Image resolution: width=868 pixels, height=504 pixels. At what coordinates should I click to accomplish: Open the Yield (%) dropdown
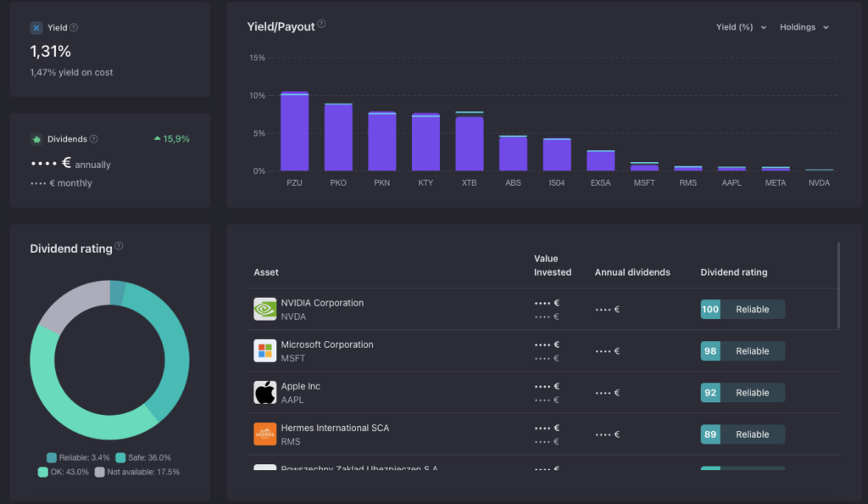(x=741, y=27)
